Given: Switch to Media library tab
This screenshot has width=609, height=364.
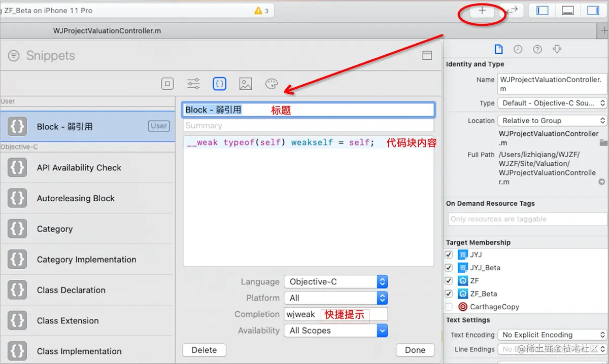Looking at the screenshot, I should [246, 84].
